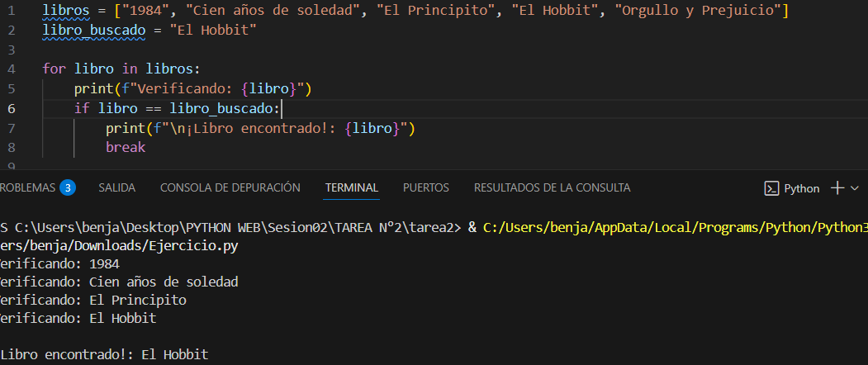This screenshot has width=868, height=365.
Task: Click the Python terminal shell icon
Action: tap(771, 188)
